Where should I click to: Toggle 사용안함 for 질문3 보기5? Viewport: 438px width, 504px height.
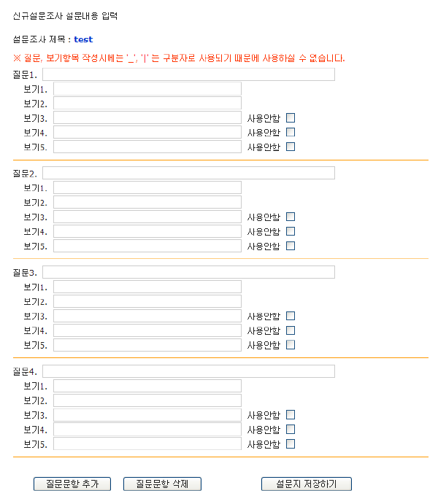[x=291, y=345]
